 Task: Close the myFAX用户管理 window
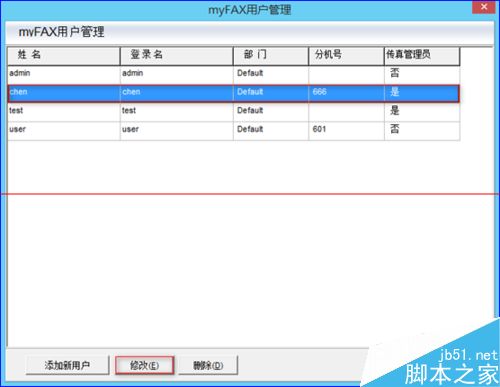(484, 7)
